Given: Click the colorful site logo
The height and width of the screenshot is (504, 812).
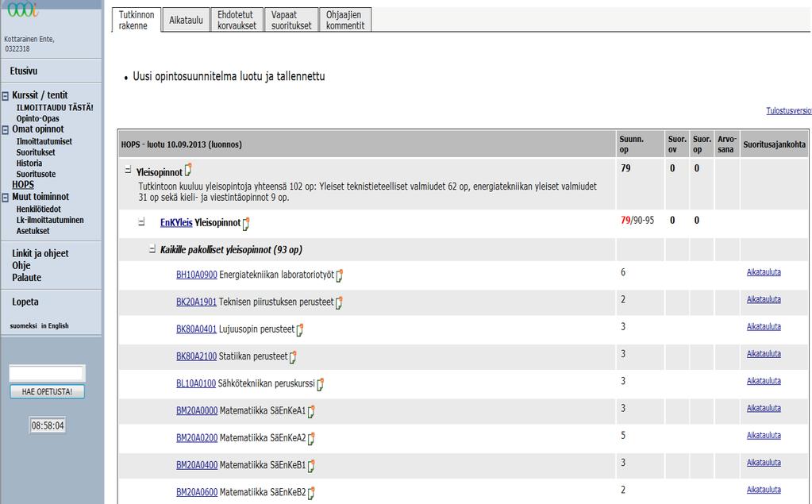Looking at the screenshot, I should tap(22, 9).
